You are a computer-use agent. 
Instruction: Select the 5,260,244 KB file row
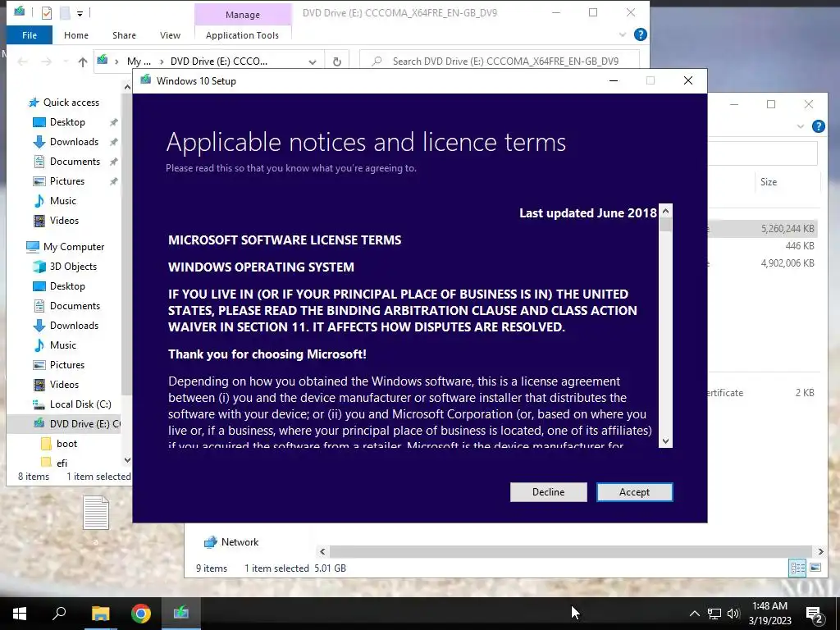pyautogui.click(x=764, y=229)
